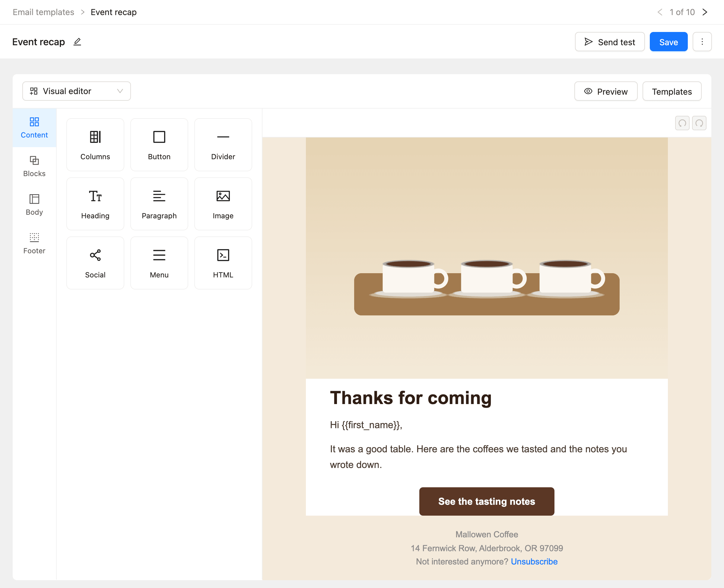Open the Templates gallery button
Viewport: 724px width, 588px height.
pos(672,91)
